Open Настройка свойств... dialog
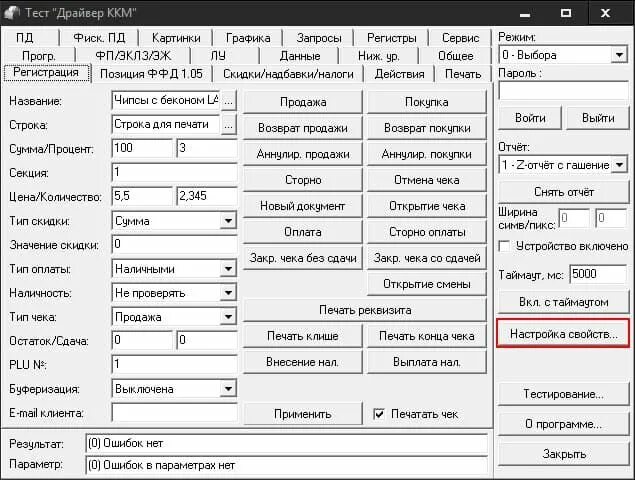Image resolution: width=635 pixels, height=480 pixels. 563,333
